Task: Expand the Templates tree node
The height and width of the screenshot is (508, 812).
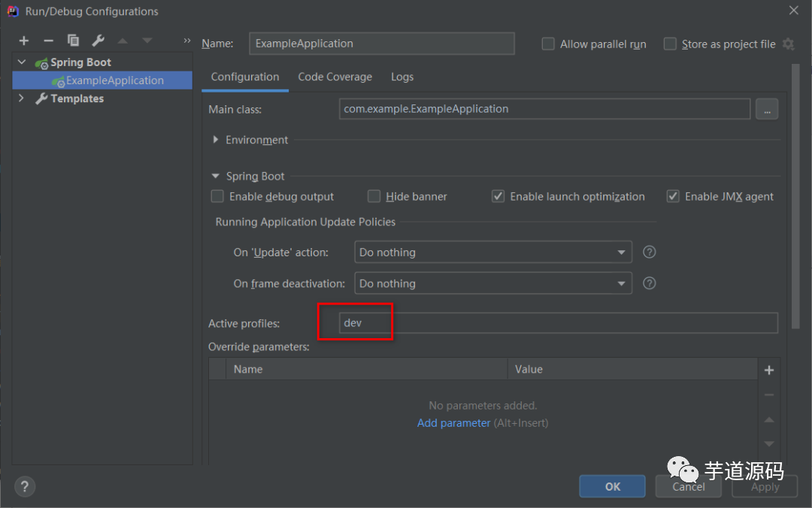Action: pyautogui.click(x=21, y=98)
